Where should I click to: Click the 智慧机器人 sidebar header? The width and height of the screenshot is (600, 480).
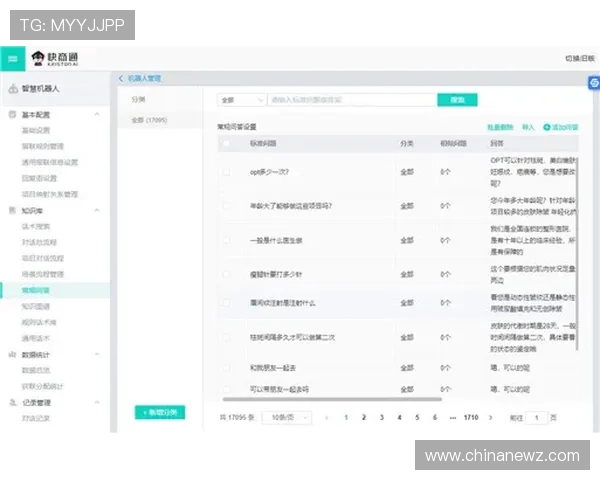point(56,89)
